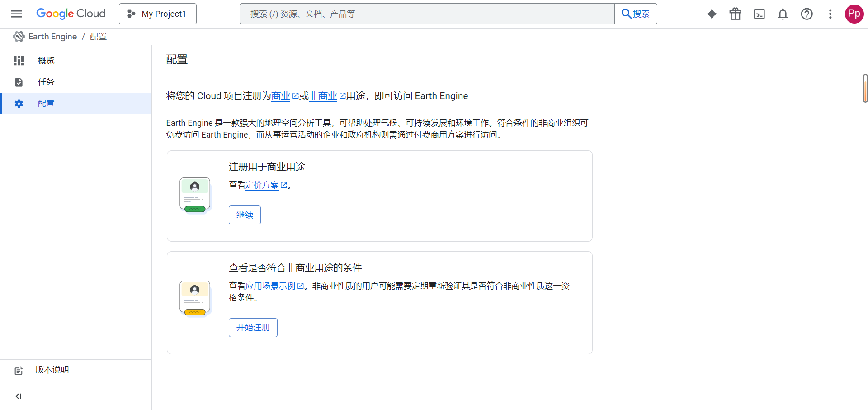Open the 非商业 external link
Viewport: 868px width, 410px height.
(323, 95)
